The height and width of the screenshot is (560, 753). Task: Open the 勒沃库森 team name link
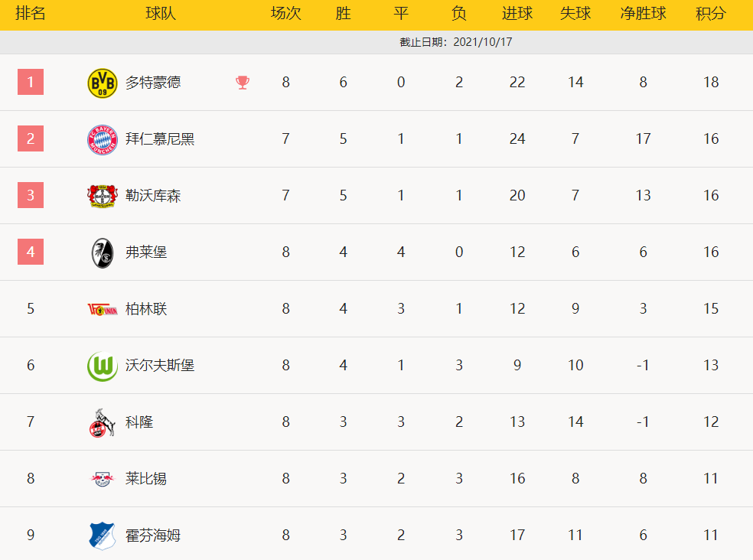[x=153, y=196]
